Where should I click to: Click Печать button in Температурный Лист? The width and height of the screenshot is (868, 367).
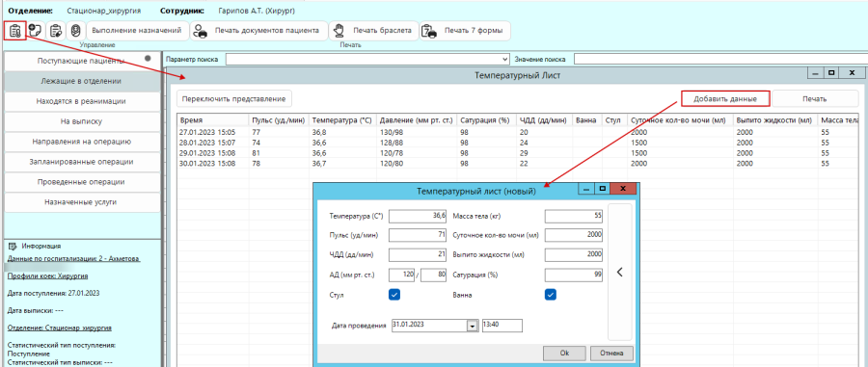[815, 99]
